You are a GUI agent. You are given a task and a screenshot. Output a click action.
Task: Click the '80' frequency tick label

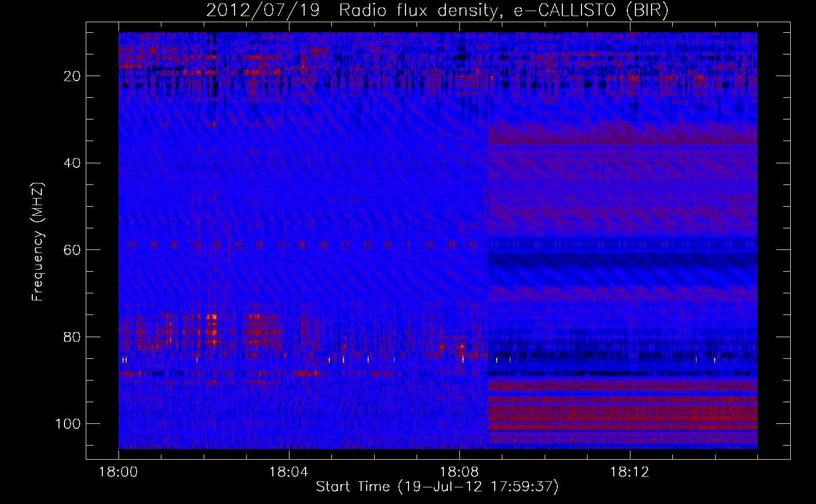coord(71,337)
